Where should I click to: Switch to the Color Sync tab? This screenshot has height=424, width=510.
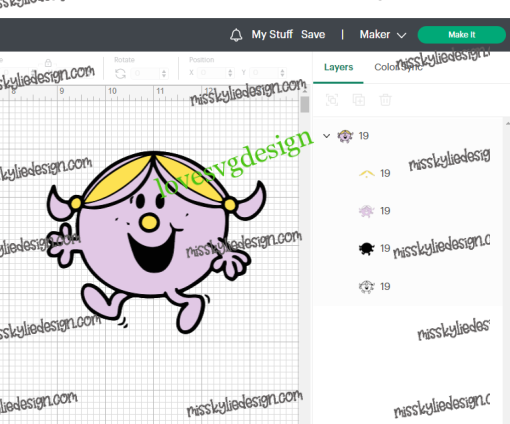tap(398, 67)
